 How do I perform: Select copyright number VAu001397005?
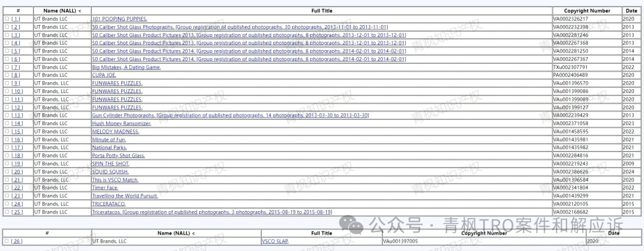point(401,241)
